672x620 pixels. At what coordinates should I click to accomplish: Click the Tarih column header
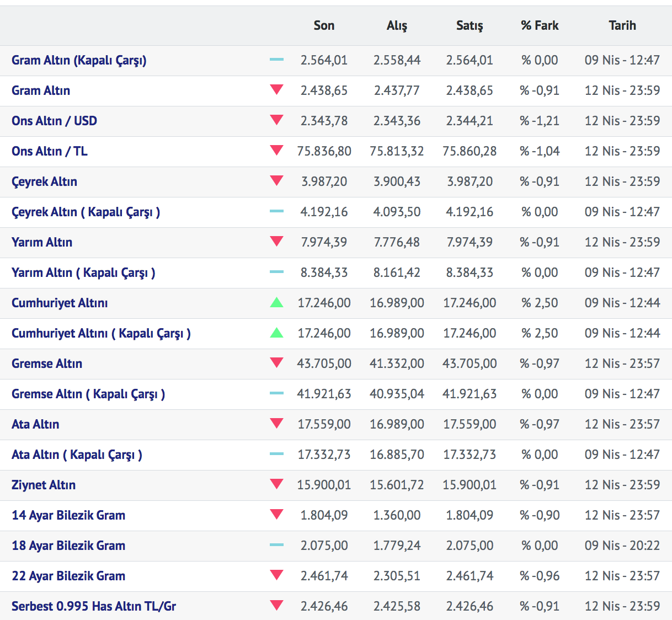click(622, 25)
